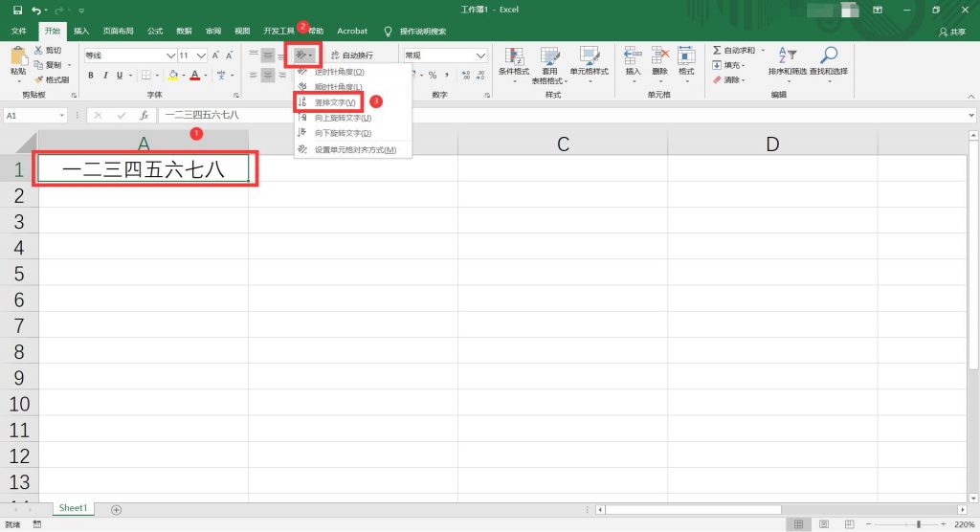Screen dimensions: 980x532
Task: Switch to Page Layout view in status bar
Action: 824,524
